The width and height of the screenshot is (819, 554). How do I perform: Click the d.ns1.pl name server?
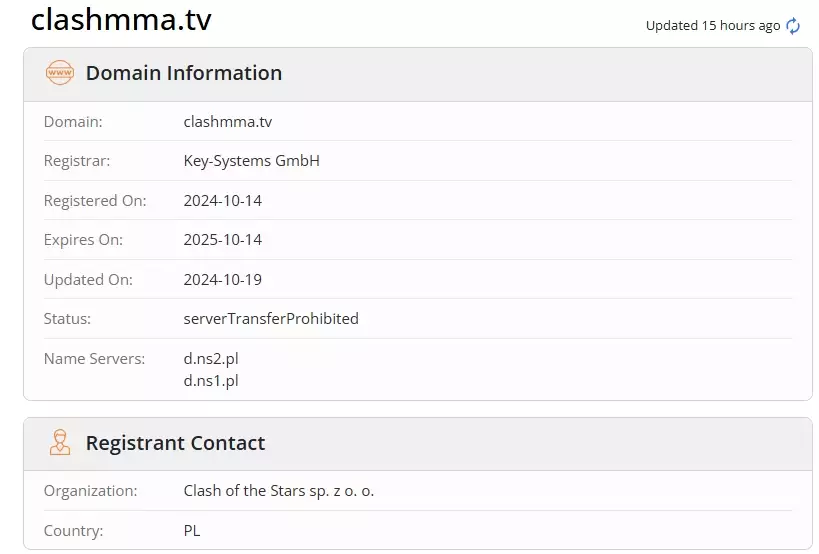211,380
